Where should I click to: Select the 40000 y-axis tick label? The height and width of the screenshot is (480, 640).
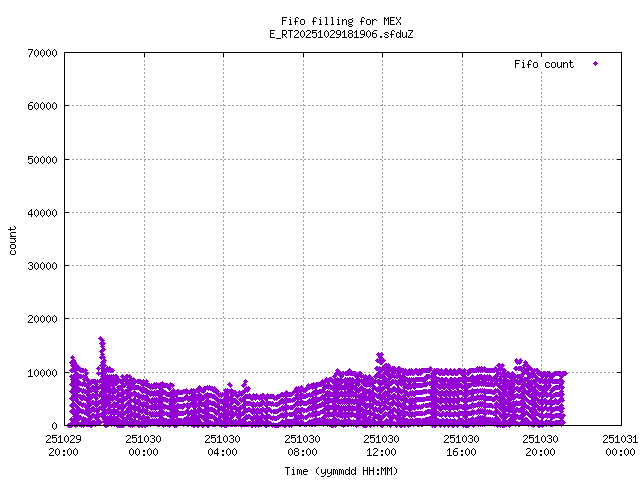[38, 213]
